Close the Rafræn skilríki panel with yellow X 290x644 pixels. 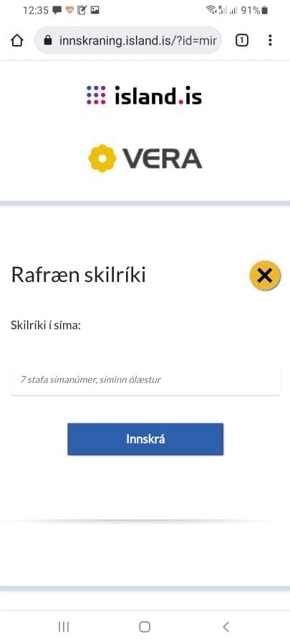click(265, 275)
